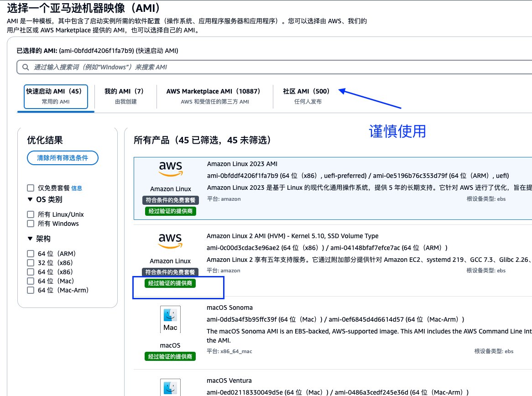Collapse the 架构 filter section
Image resolution: width=532 pixels, height=396 pixels.
pos(29,238)
